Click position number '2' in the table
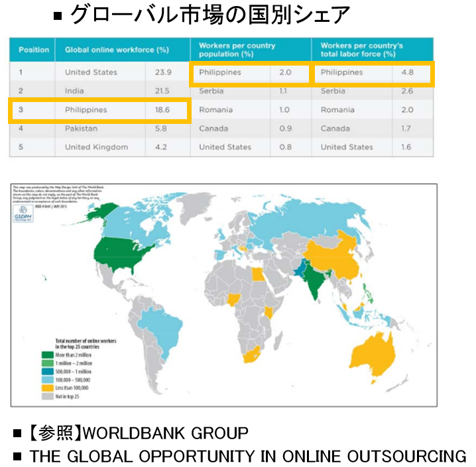 pyautogui.click(x=21, y=91)
